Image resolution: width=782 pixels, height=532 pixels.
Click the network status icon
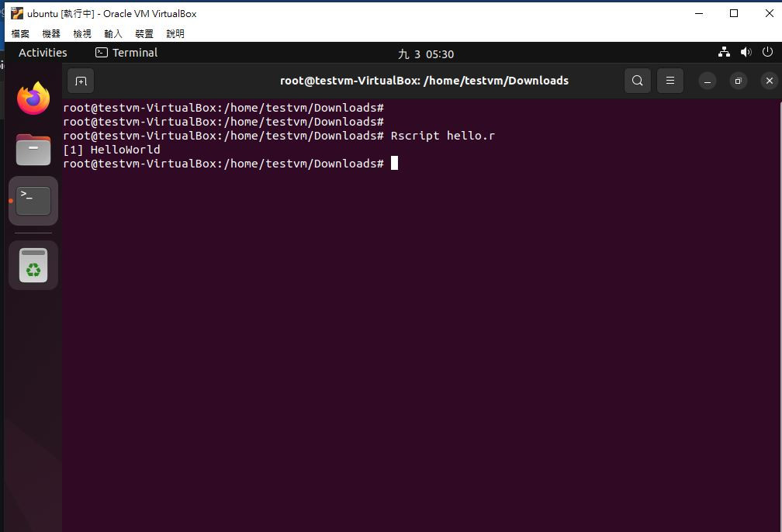tap(724, 52)
